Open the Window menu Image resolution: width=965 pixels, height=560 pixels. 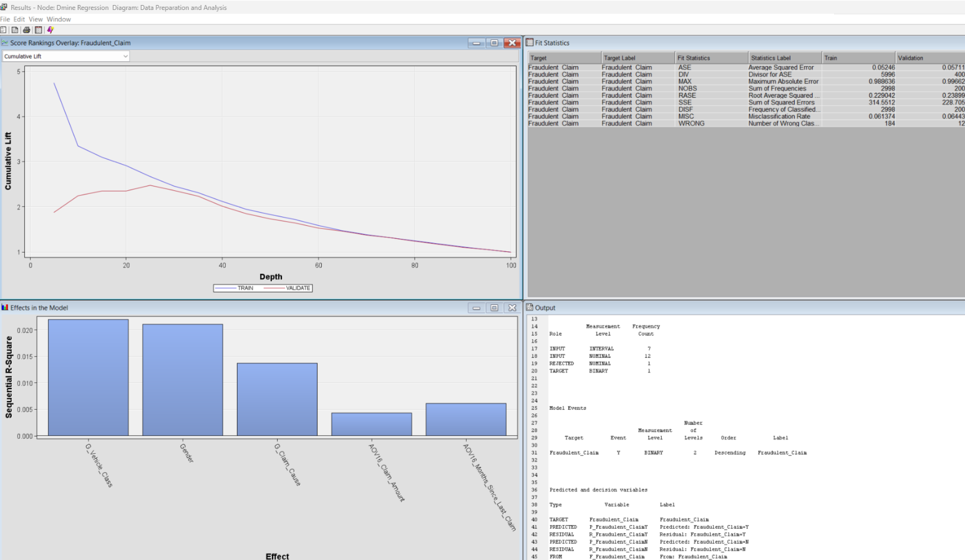(x=59, y=19)
